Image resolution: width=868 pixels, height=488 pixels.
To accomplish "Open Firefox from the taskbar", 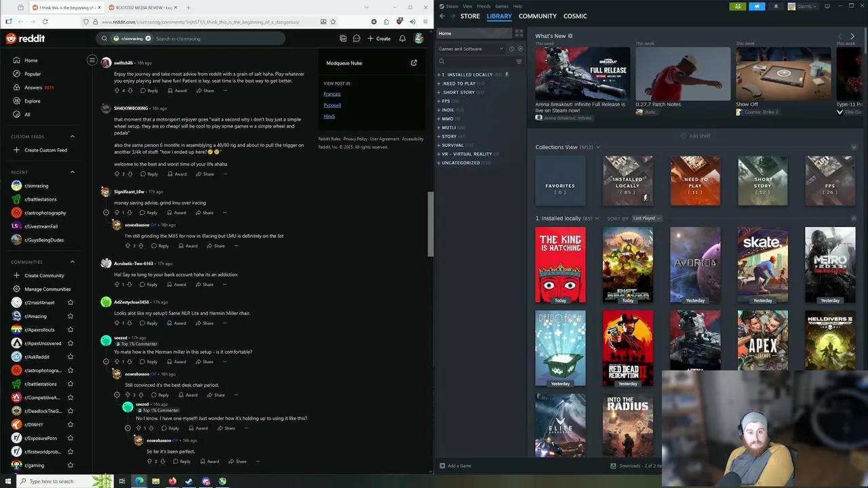I will pyautogui.click(x=172, y=481).
